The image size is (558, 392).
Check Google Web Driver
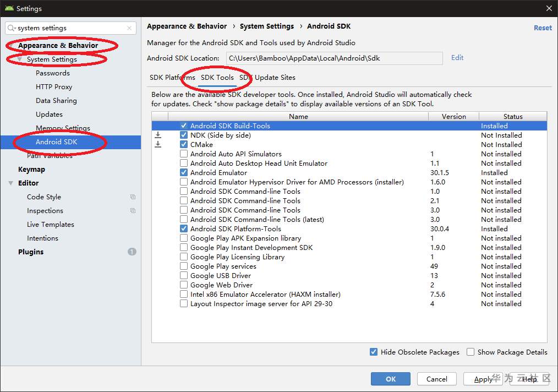coord(184,285)
